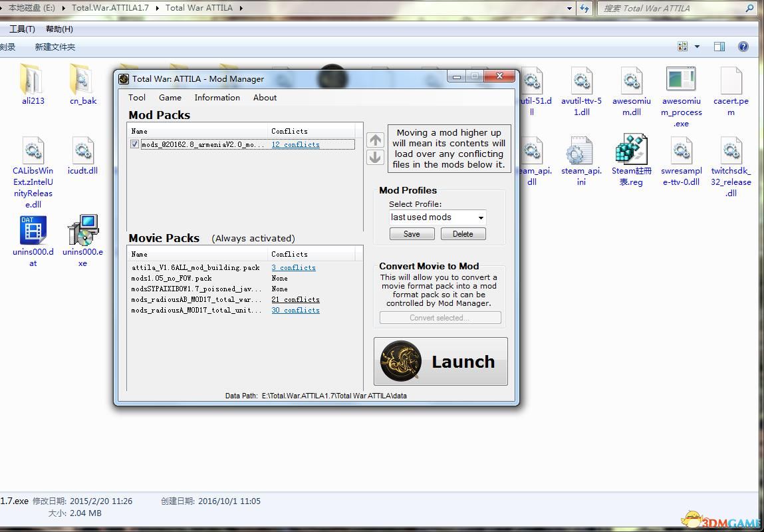Select the unins000.dat file

(33, 241)
